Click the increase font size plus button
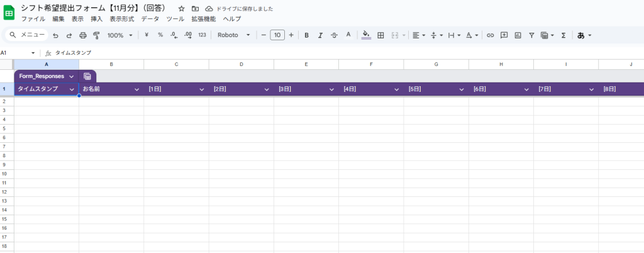This screenshot has width=644, height=253. (x=291, y=35)
